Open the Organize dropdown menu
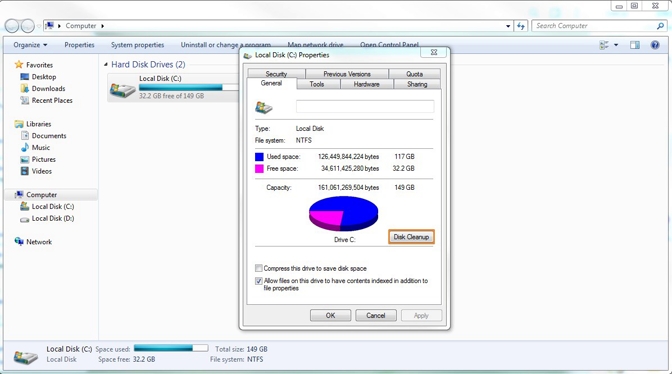This screenshot has height=374, width=672. pyautogui.click(x=30, y=45)
